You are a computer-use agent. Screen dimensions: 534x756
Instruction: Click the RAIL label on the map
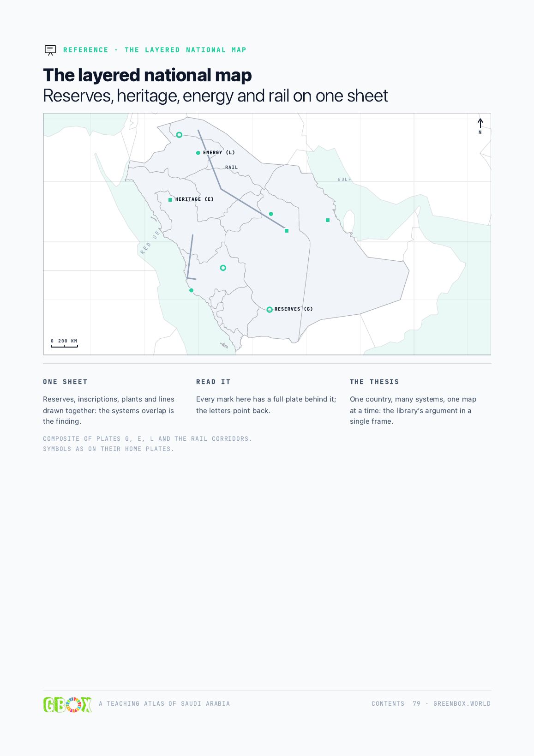(x=232, y=168)
